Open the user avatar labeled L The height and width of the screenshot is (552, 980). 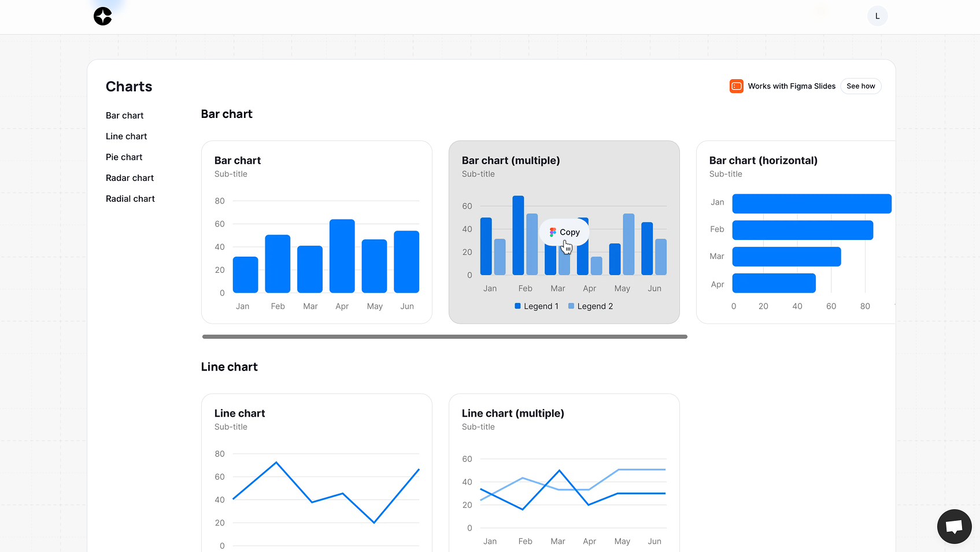click(x=877, y=16)
